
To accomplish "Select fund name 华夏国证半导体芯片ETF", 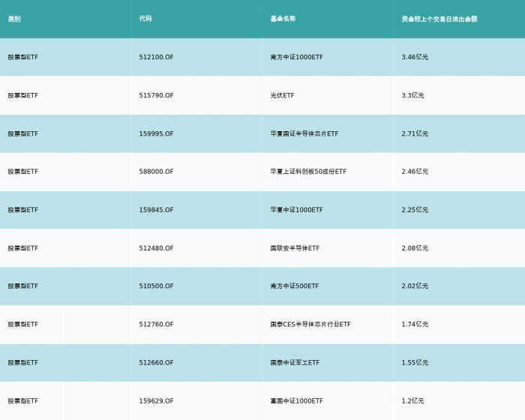I will pos(304,133).
